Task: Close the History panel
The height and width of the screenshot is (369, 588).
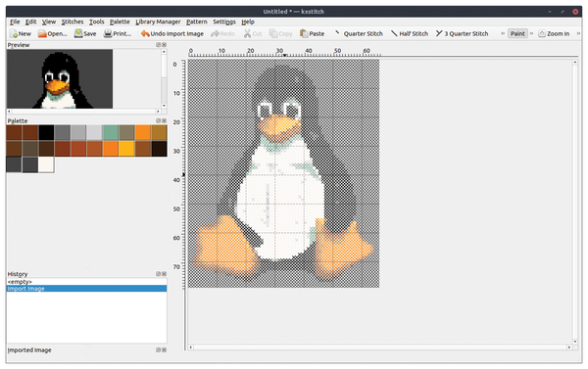Action: coord(164,274)
